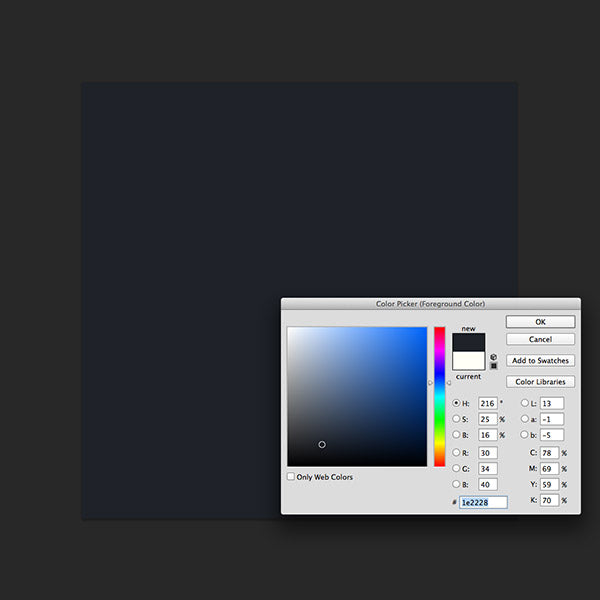Click the circular marker in color field
Screen dimensions: 600x600
click(x=322, y=444)
